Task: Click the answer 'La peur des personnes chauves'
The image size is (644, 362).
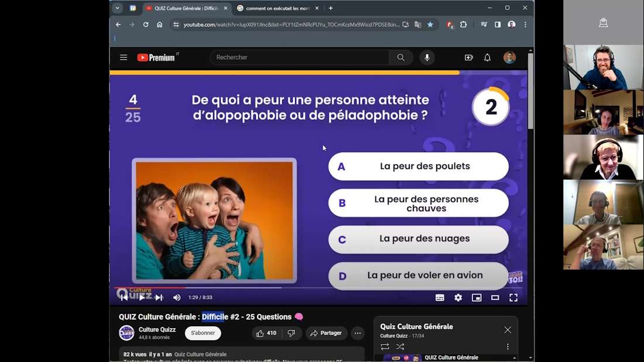Action: click(x=419, y=203)
